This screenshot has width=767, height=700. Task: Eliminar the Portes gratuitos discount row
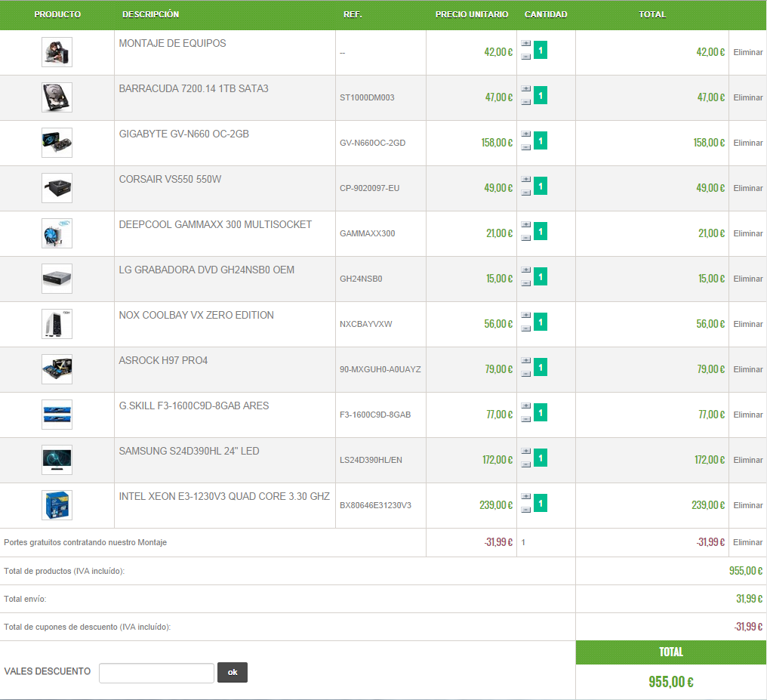point(748,542)
